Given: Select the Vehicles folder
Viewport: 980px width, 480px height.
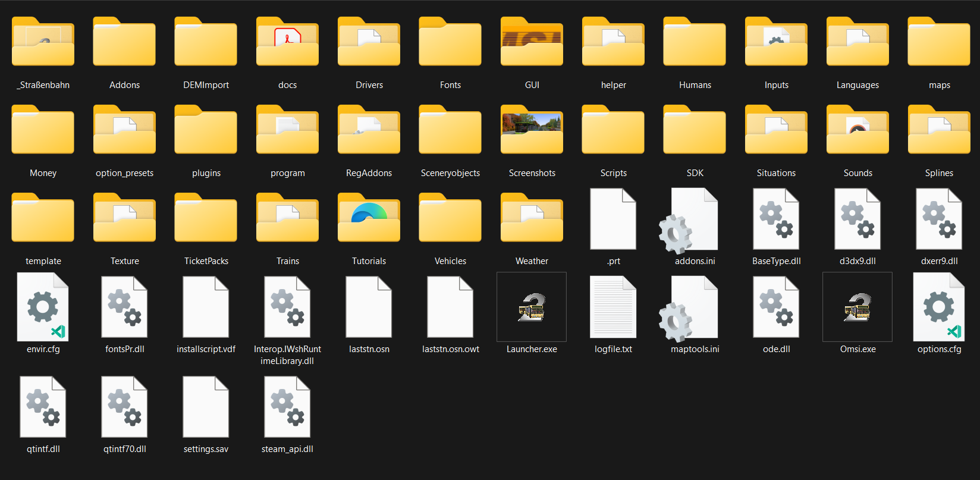Looking at the screenshot, I should click(450, 218).
